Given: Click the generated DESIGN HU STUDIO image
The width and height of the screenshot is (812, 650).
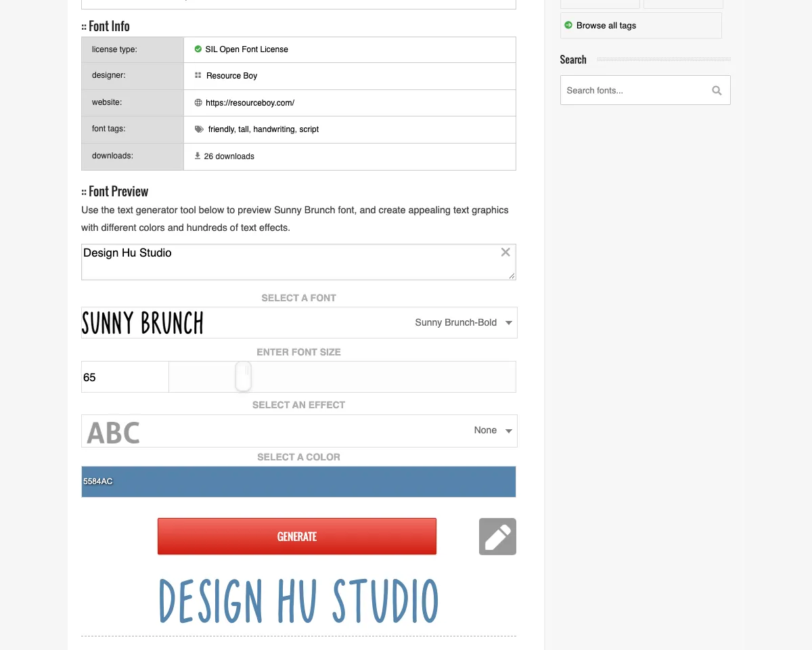Looking at the screenshot, I should pyautogui.click(x=298, y=601).
